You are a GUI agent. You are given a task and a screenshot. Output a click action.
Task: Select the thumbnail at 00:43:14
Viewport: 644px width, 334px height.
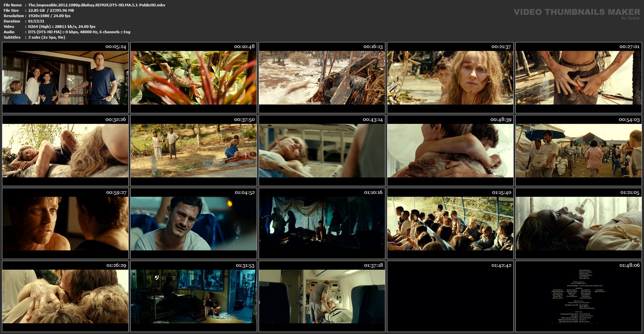[322, 151]
